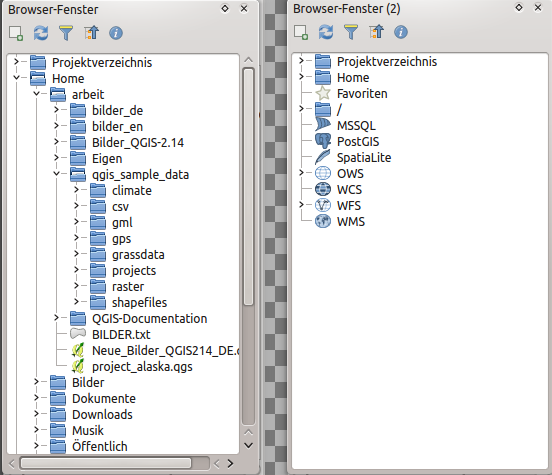Click the vertical scrollbar down arrow
552x475 pixels.
(x=249, y=445)
